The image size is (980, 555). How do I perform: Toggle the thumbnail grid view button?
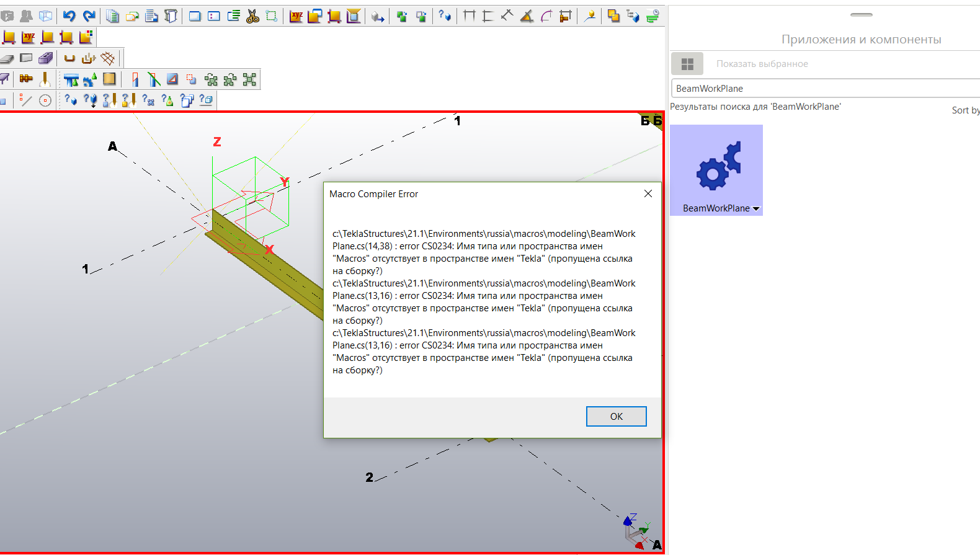pos(687,64)
